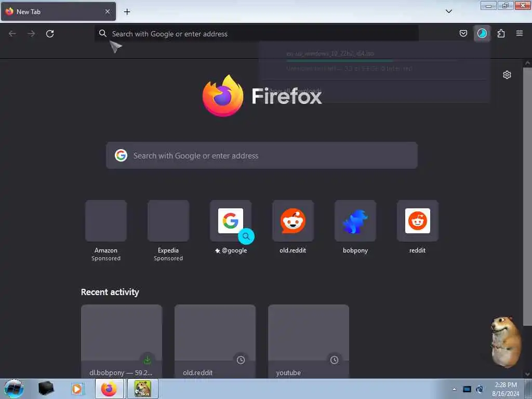The image size is (532, 399).
Task: Click the search magnifier in address bar
Action: click(x=102, y=33)
